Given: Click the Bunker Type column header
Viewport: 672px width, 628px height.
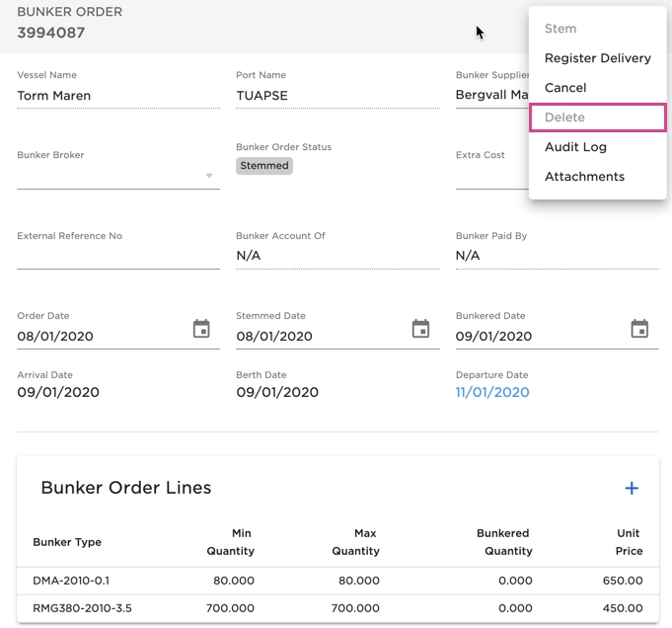Looking at the screenshot, I should point(67,542).
